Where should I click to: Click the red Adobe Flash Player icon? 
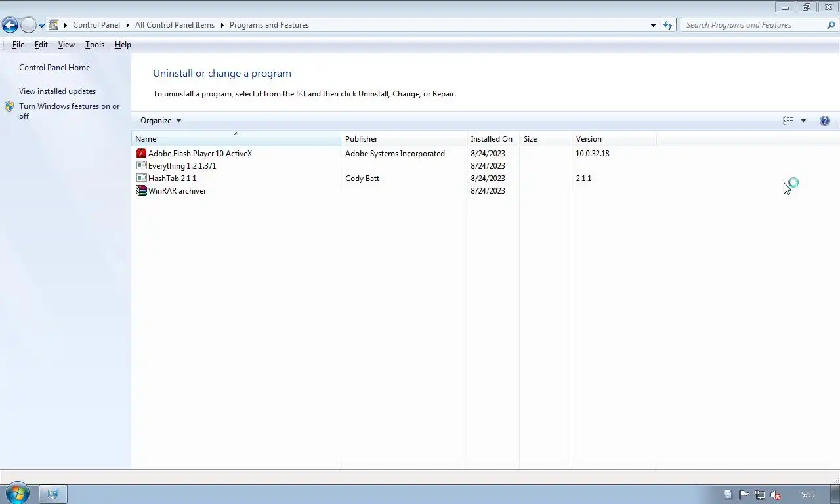[x=141, y=154]
